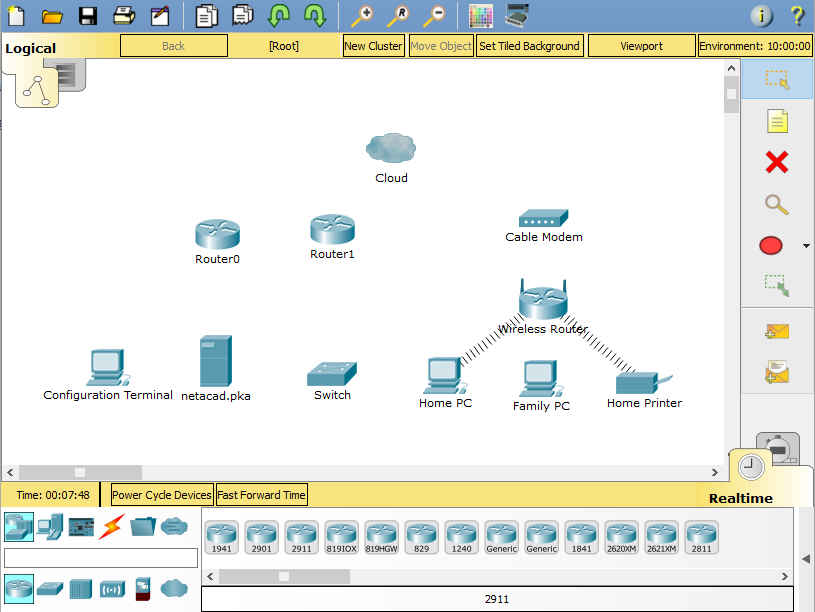Image resolution: width=815 pixels, height=612 pixels.
Task: Reset zoom with the R magnifier
Action: [x=398, y=16]
